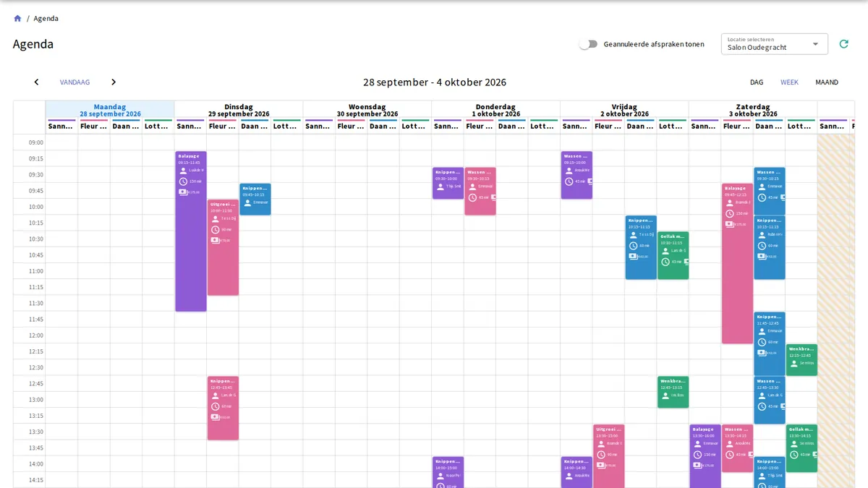This screenshot has height=488, width=868.
Task: Advance to next week with right chevron
Action: click(x=114, y=82)
